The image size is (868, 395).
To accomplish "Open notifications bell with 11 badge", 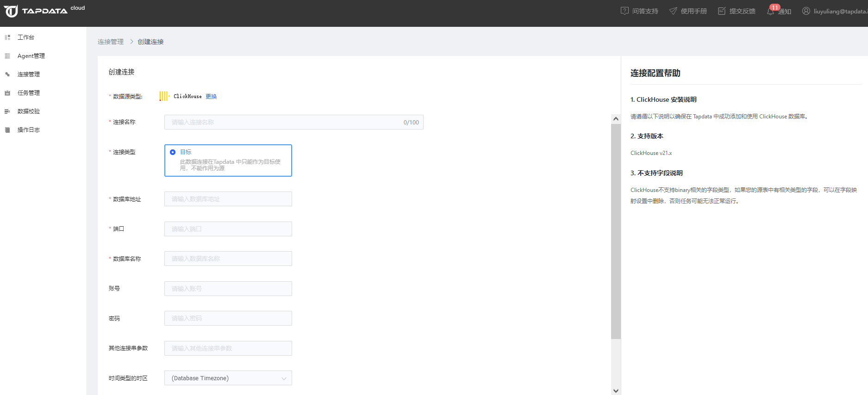I will click(x=771, y=11).
